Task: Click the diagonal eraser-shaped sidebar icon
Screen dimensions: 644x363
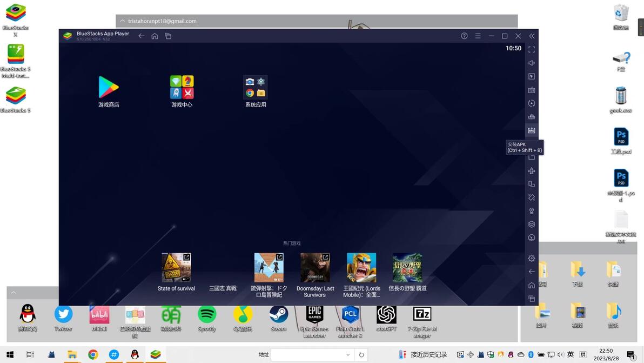Action: coord(532,198)
